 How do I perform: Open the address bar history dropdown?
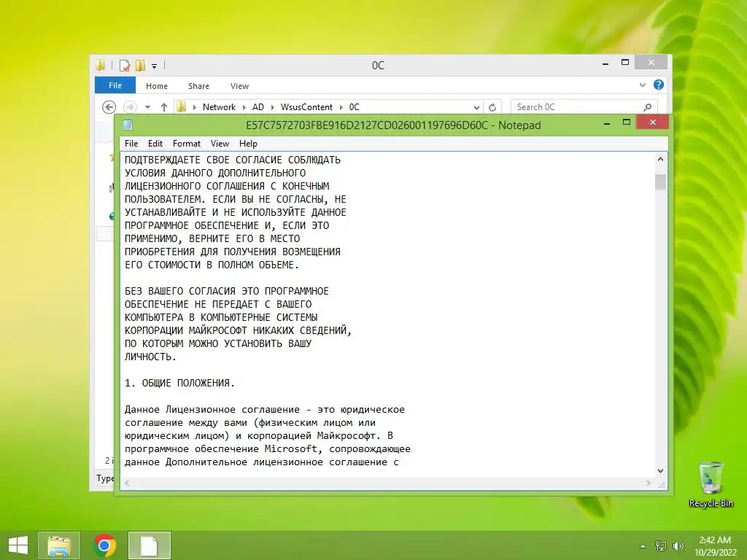[x=476, y=107]
